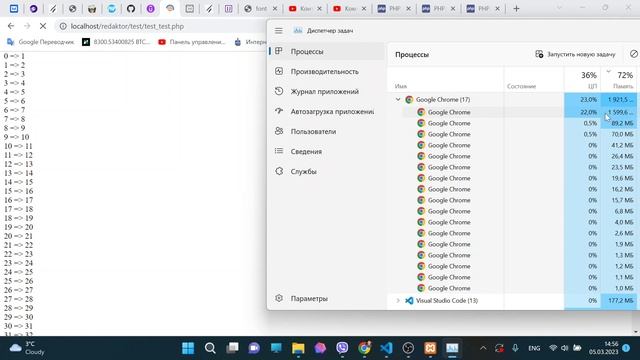Open the 8300.53400825 BTC bookmark
This screenshot has height=360, width=640.
tap(116, 42)
